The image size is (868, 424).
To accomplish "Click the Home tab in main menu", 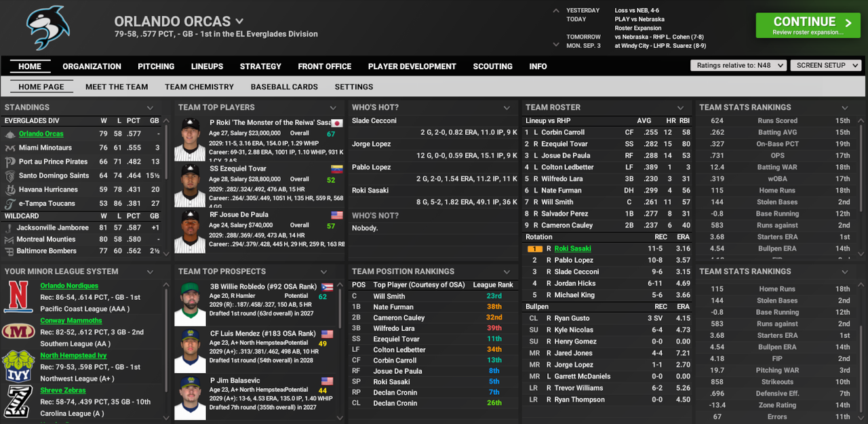I will (x=30, y=66).
